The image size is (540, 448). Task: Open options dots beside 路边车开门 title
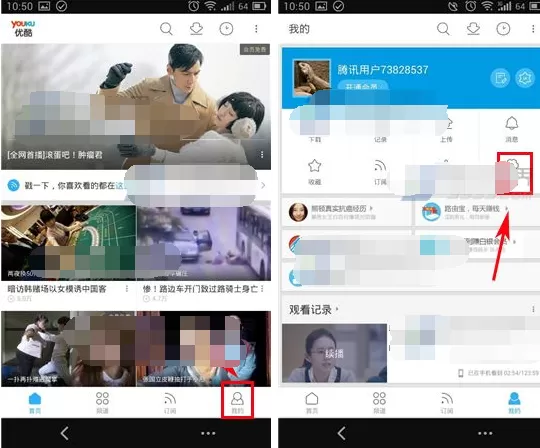(262, 289)
